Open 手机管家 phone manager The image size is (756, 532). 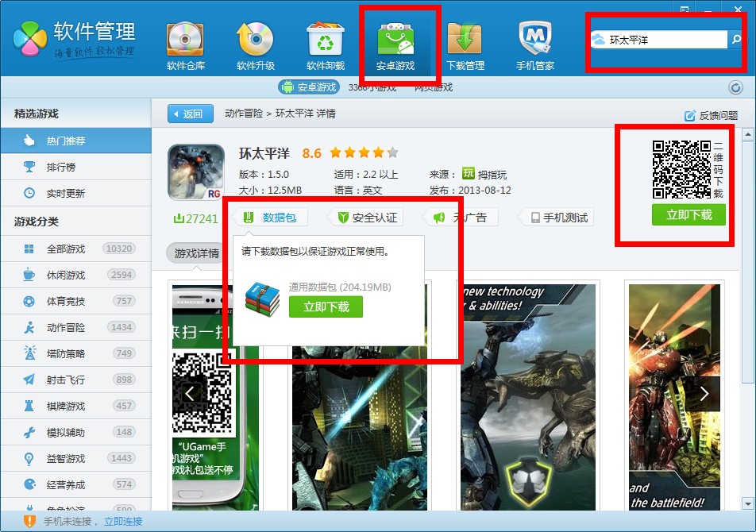tap(535, 47)
